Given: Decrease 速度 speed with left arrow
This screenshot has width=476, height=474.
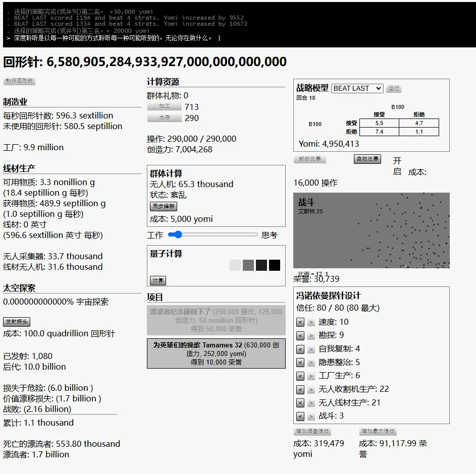Looking at the screenshot, I should 300,322.
